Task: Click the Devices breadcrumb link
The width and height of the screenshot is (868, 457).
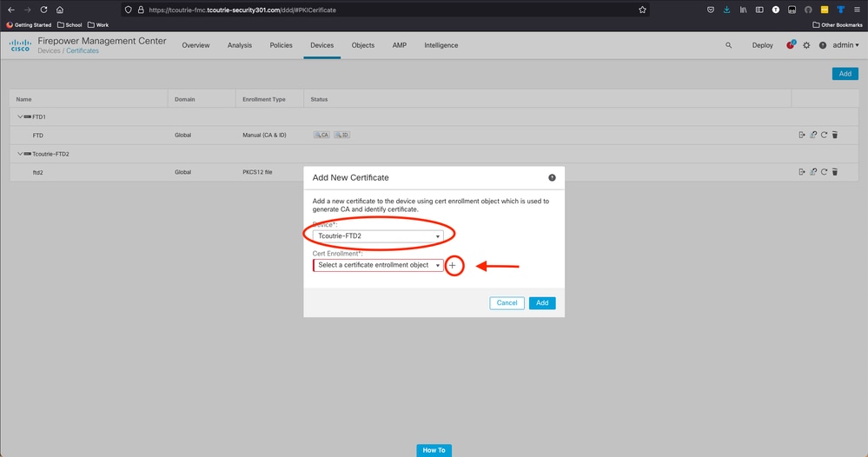Action: (49, 51)
